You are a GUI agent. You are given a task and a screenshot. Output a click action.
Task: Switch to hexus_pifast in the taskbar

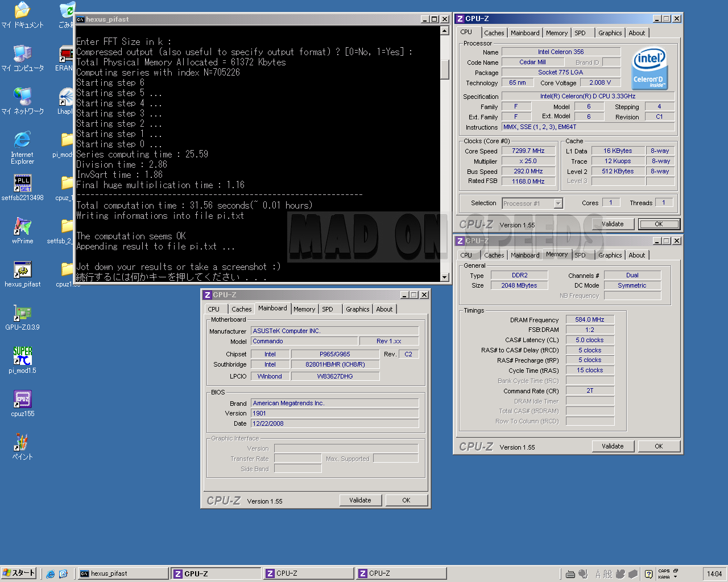tap(122, 573)
